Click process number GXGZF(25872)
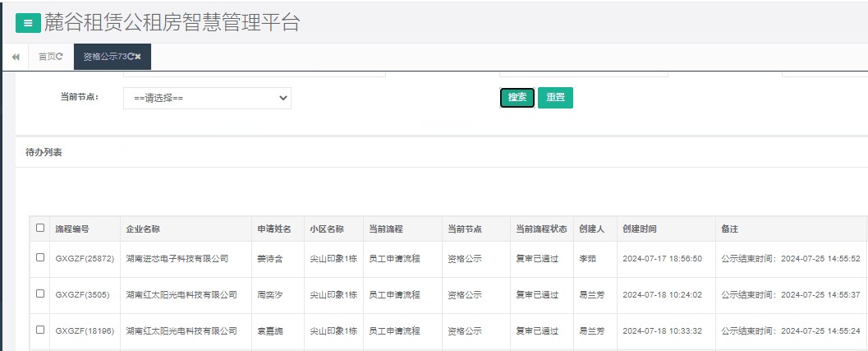The image size is (868, 351). [x=85, y=259]
